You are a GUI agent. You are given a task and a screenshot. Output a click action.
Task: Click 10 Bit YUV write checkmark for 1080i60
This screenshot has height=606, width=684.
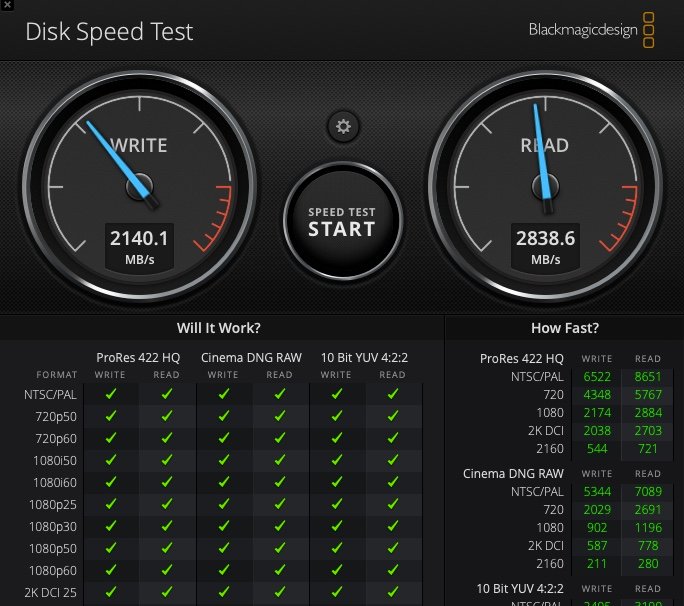(x=336, y=482)
